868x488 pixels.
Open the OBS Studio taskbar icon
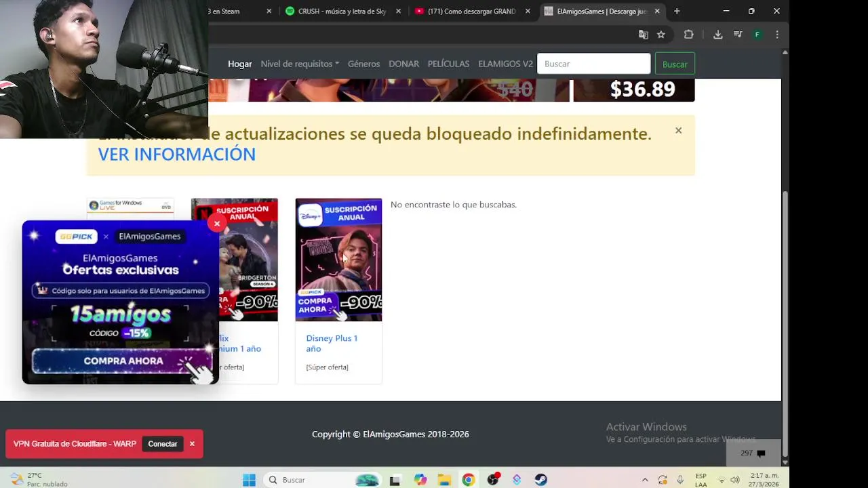pos(493,480)
